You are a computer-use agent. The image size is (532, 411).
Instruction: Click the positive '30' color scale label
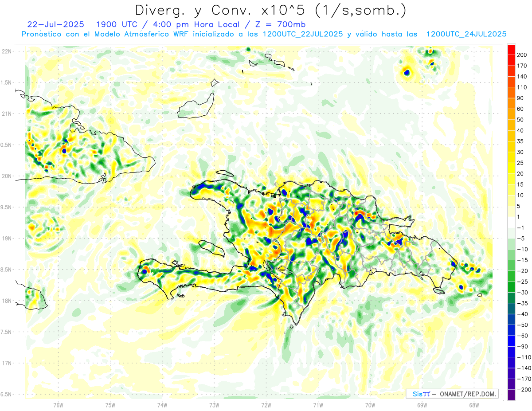(x=520, y=152)
